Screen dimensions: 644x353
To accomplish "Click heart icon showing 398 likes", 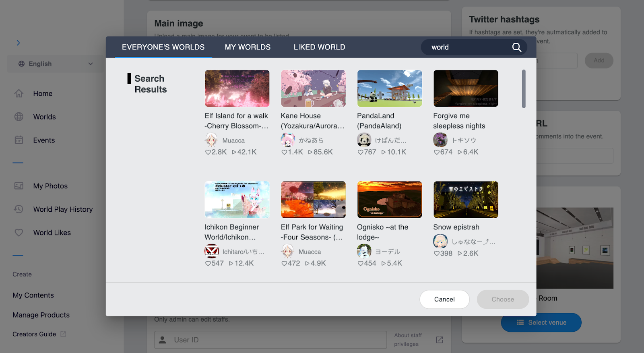I will coord(437,254).
